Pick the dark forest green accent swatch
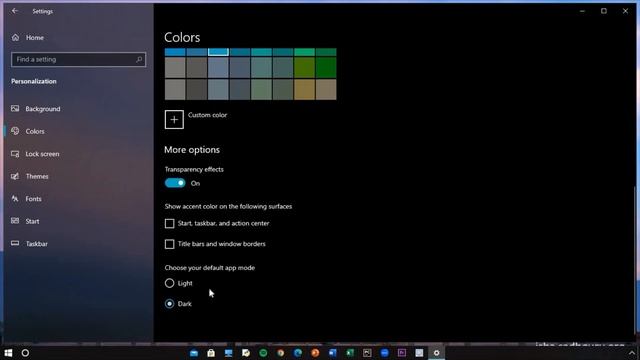 click(x=326, y=67)
